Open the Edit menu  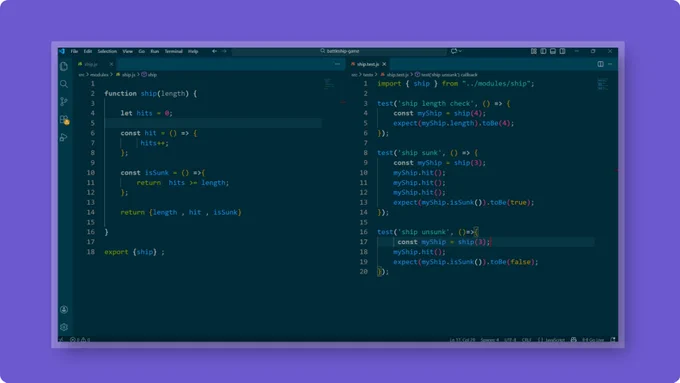point(88,51)
